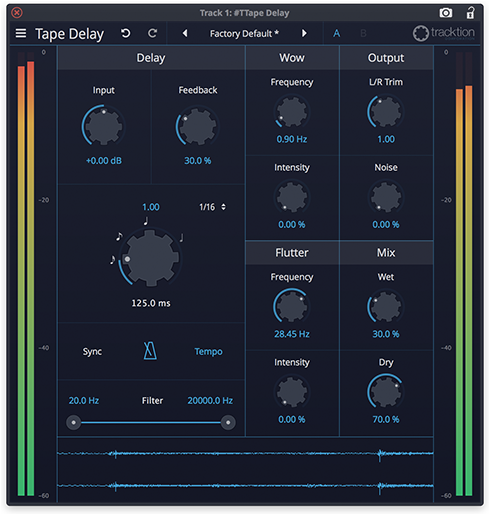The height and width of the screenshot is (516, 493).
Task: Click the left input level meter
Action: (26, 273)
